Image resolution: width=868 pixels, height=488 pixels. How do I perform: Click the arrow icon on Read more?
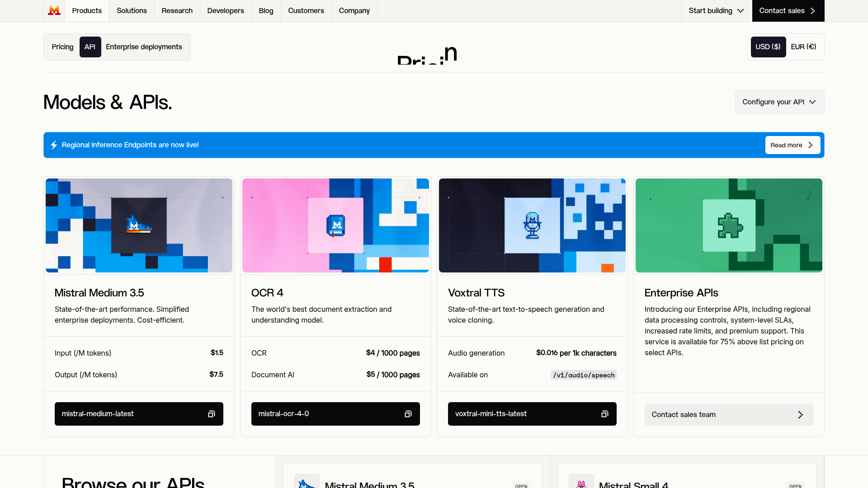coord(811,145)
